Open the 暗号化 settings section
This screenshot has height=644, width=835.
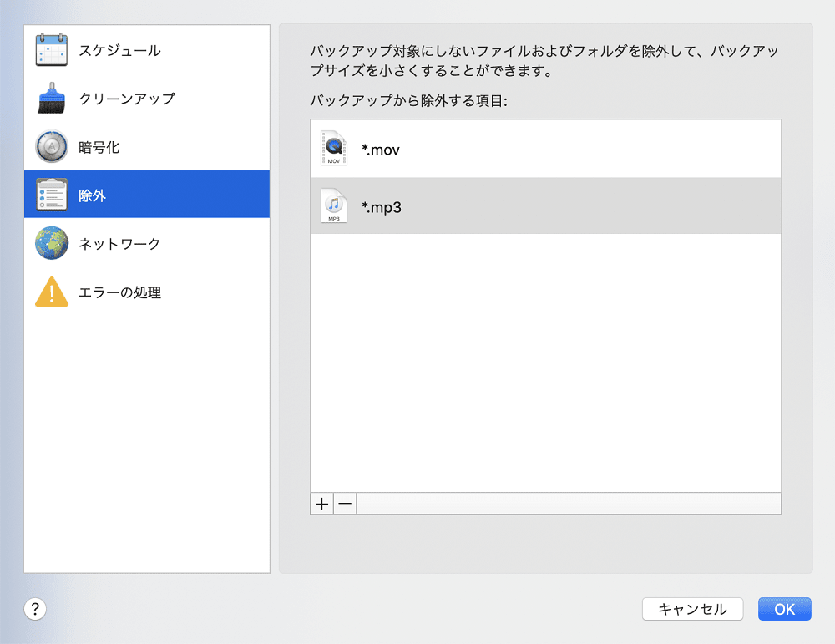click(x=99, y=147)
